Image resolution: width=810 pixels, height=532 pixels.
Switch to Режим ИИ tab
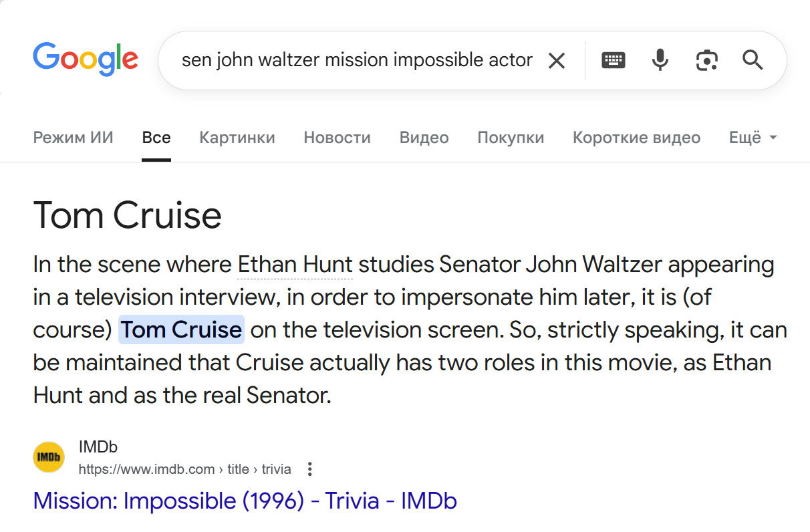tap(73, 138)
